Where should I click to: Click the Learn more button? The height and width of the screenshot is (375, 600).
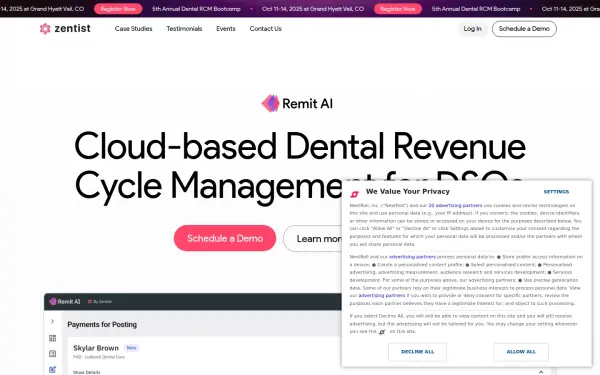pyautogui.click(x=313, y=238)
